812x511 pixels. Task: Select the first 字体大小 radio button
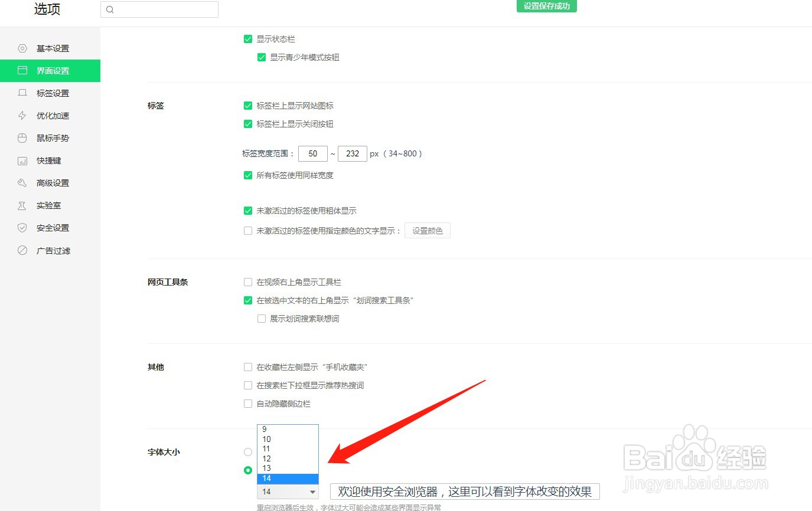[248, 451]
